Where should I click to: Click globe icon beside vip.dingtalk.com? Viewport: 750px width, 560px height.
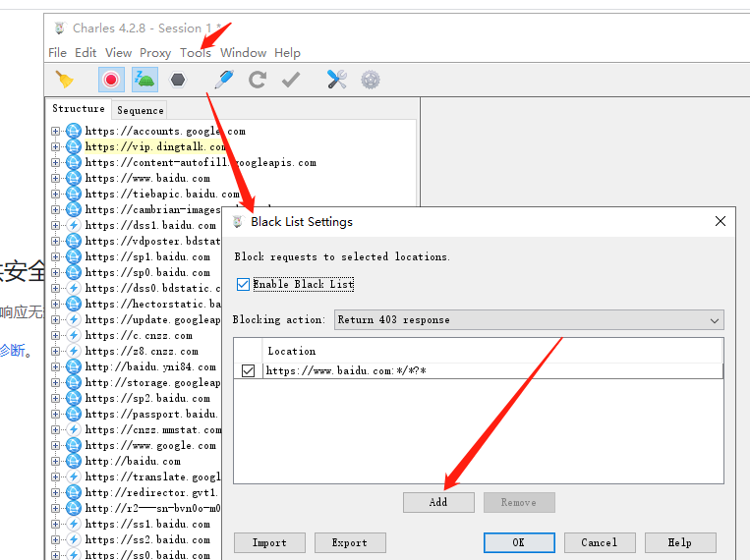point(73,146)
